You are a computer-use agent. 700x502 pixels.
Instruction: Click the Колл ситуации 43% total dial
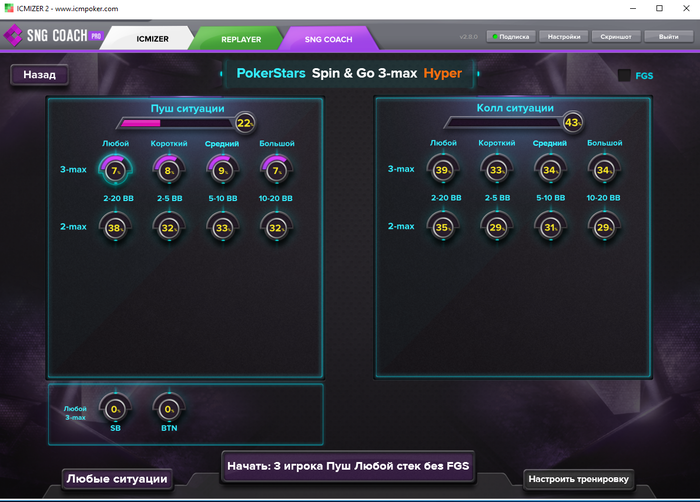573,122
